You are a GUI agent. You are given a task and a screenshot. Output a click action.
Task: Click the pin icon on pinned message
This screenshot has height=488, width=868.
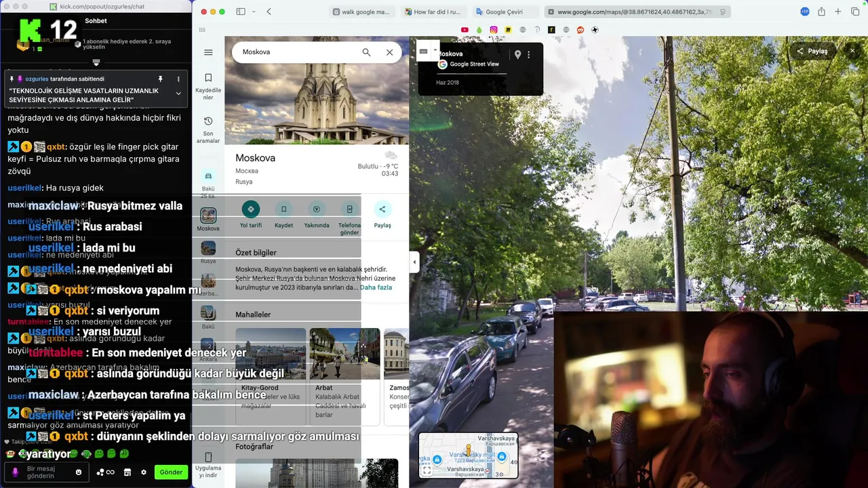pos(161,79)
